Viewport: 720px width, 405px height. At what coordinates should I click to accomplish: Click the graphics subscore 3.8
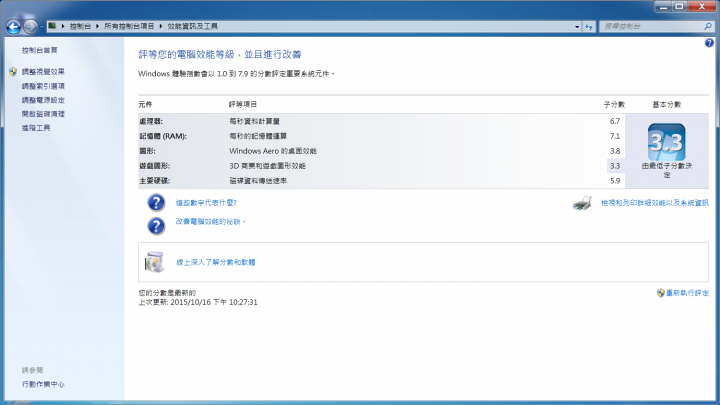[x=615, y=151]
